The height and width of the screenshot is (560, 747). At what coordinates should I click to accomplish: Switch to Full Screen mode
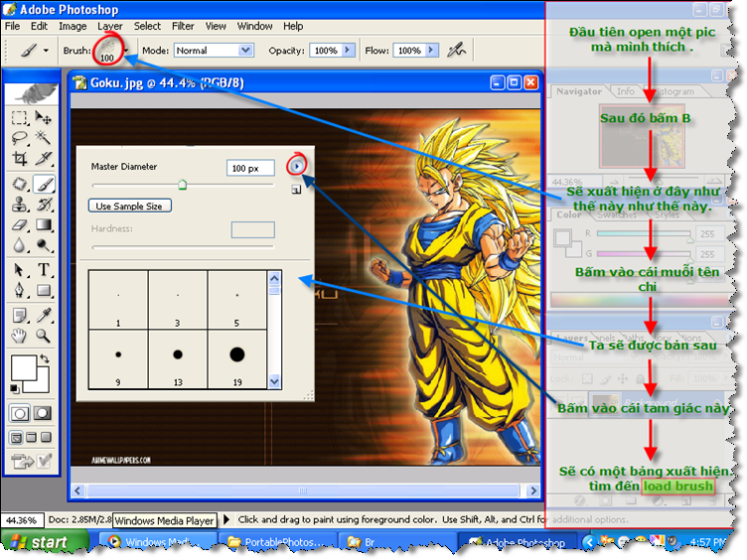tap(46, 437)
